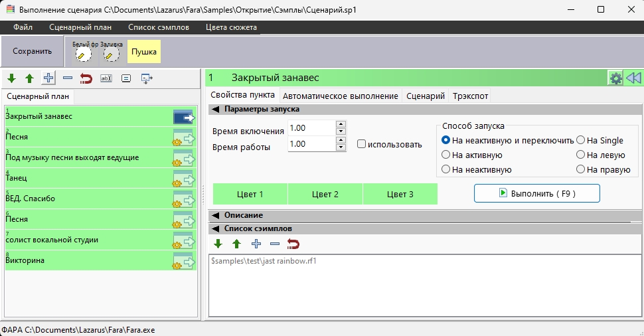
Task: Click red undo arrow in scenario plan toolbar
Action: [x=86, y=78]
